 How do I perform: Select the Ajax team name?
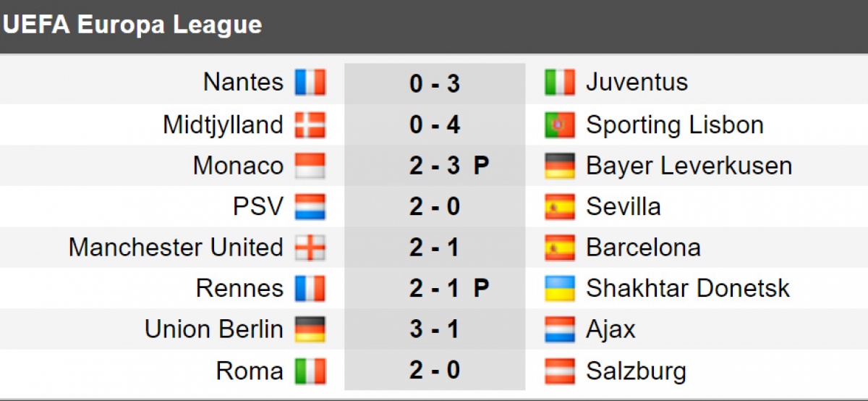click(610, 329)
